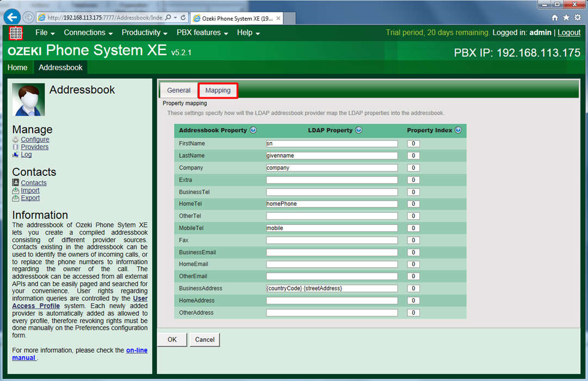Close the Ozeki Phone System XE browser tab
Image resolution: width=588 pixels, height=381 pixels.
pyautogui.click(x=278, y=18)
